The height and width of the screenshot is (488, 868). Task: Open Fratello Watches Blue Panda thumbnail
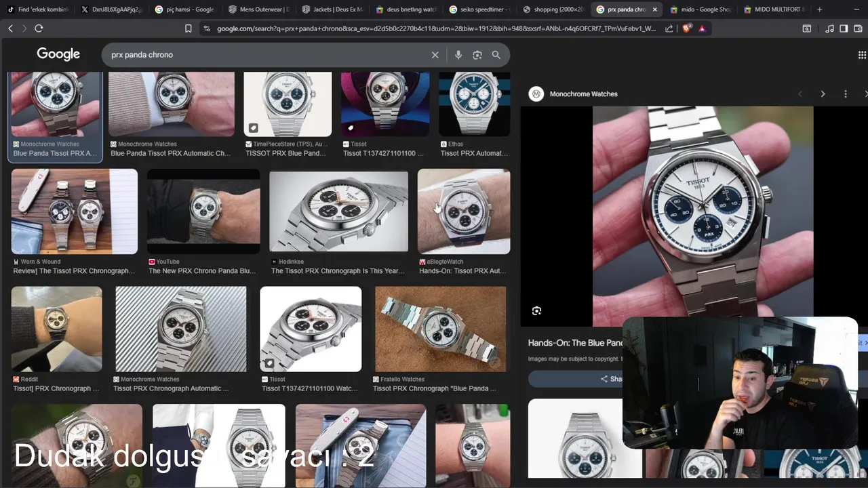click(x=441, y=329)
